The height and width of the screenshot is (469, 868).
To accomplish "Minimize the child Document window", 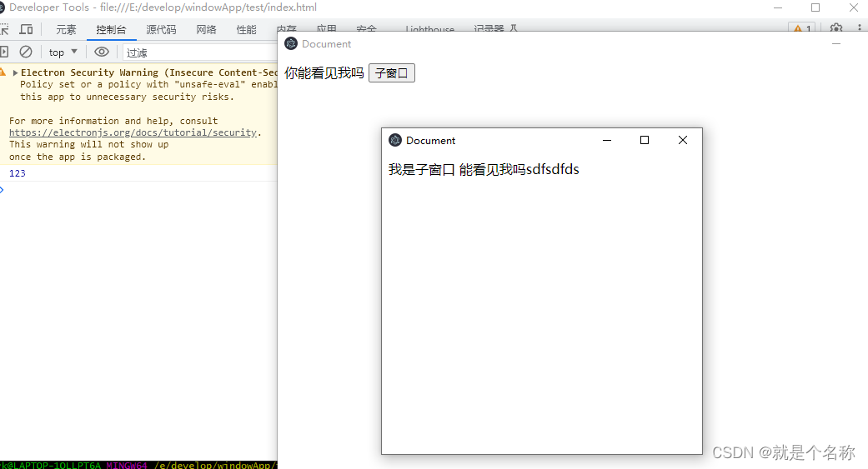I will (x=607, y=140).
